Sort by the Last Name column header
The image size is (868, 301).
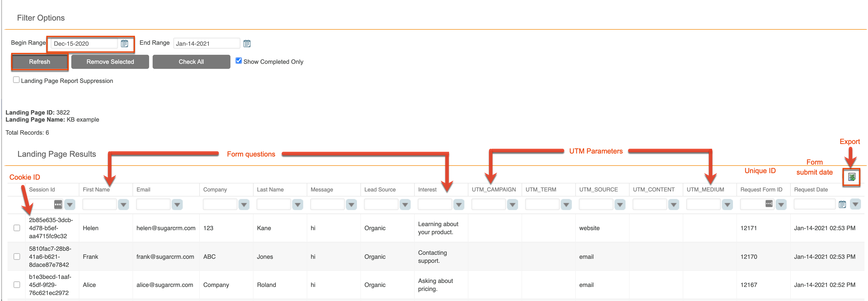point(270,190)
